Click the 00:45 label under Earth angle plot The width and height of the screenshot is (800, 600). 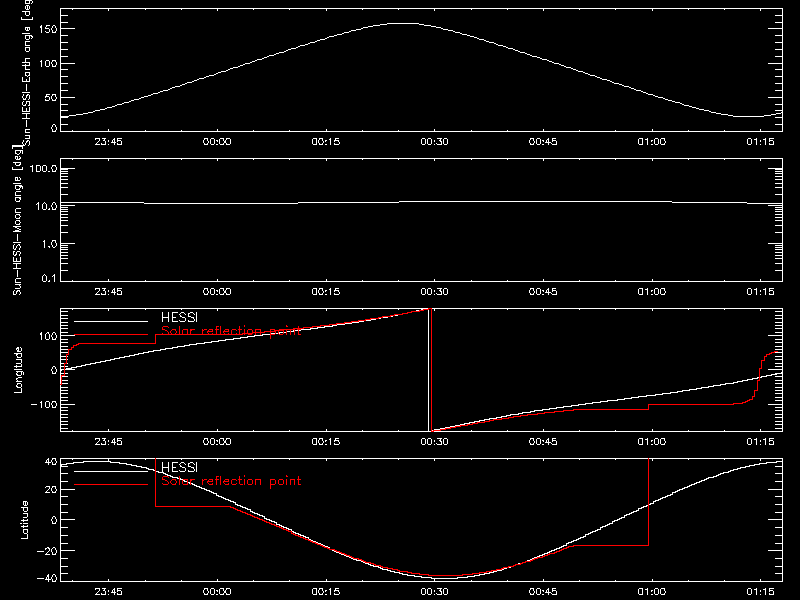pos(543,142)
